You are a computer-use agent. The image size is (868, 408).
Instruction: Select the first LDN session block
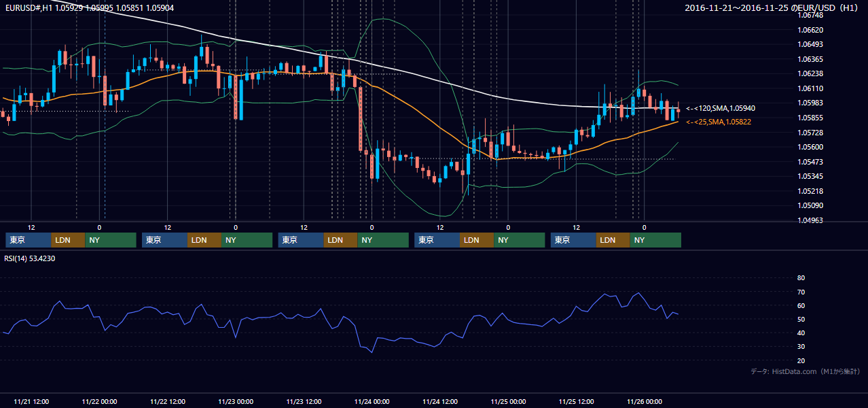pyautogui.click(x=68, y=240)
